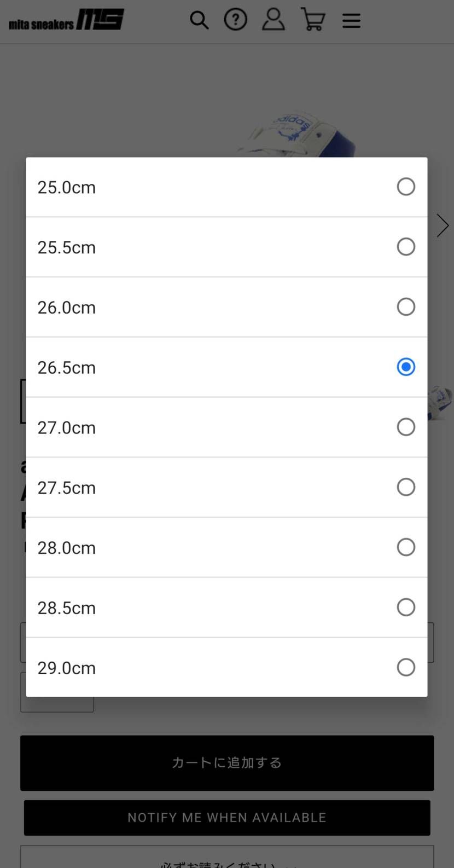The image size is (454, 868).
Task: Select the 26.0cm radio button
Action: click(x=406, y=307)
